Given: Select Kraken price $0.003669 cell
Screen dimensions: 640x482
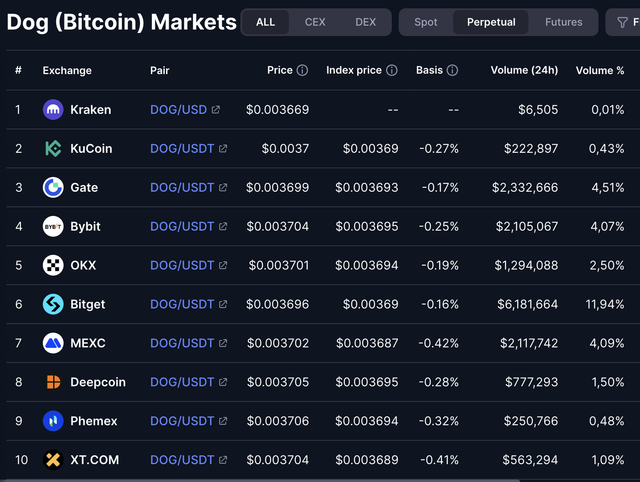Looking at the screenshot, I should pyautogui.click(x=278, y=109).
